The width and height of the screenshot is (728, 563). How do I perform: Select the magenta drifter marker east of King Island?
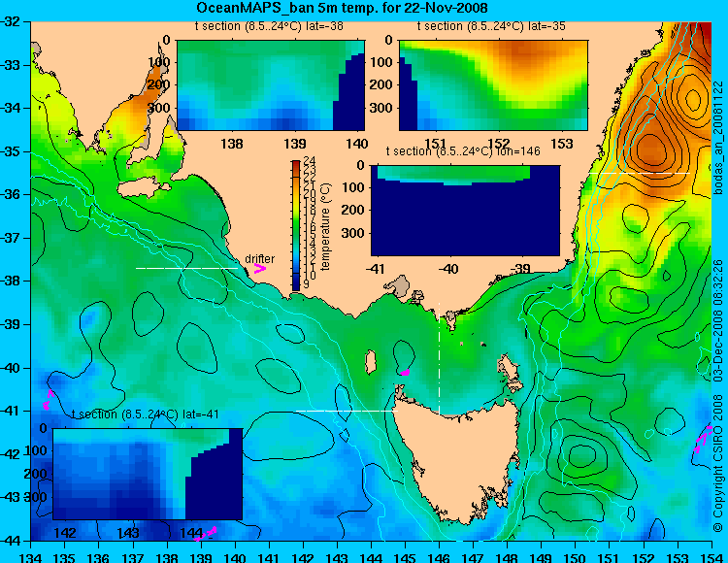[x=405, y=372]
